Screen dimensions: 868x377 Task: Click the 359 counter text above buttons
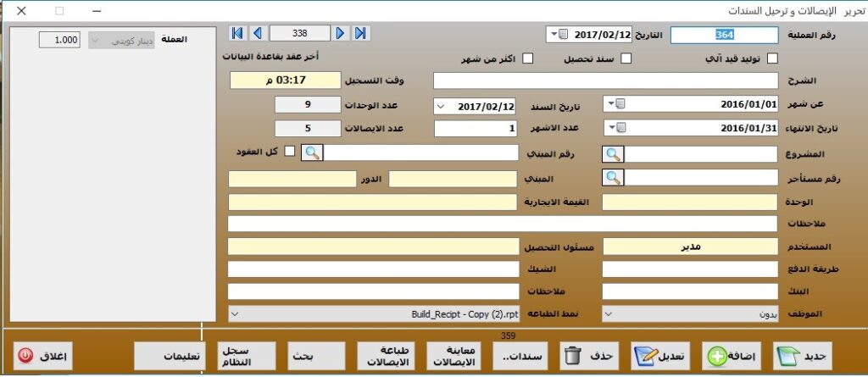click(509, 335)
